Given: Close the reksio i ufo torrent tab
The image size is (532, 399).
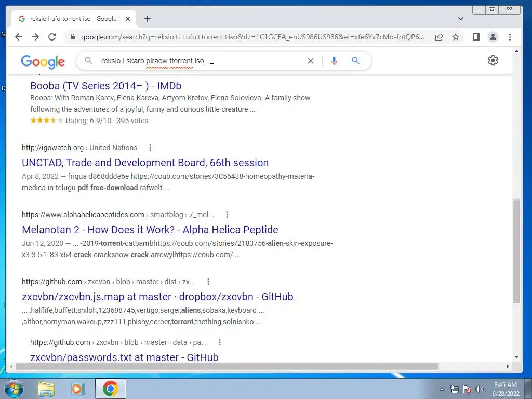Looking at the screenshot, I should pos(128,19).
